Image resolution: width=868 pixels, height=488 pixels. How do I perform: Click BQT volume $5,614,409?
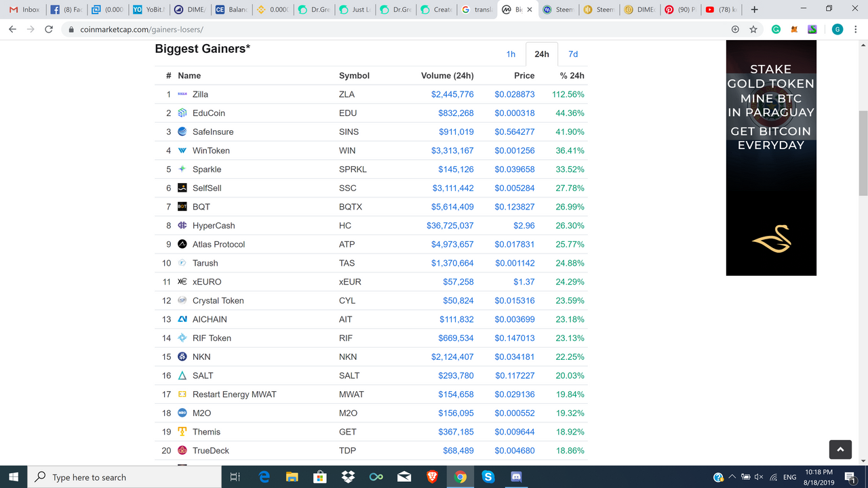pos(453,207)
